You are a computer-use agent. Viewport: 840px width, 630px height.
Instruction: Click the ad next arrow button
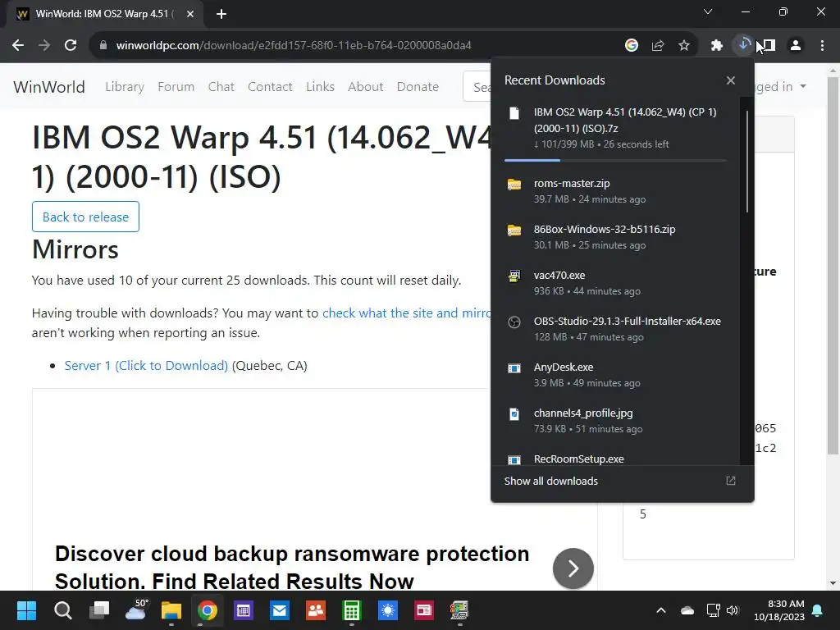[573, 568]
